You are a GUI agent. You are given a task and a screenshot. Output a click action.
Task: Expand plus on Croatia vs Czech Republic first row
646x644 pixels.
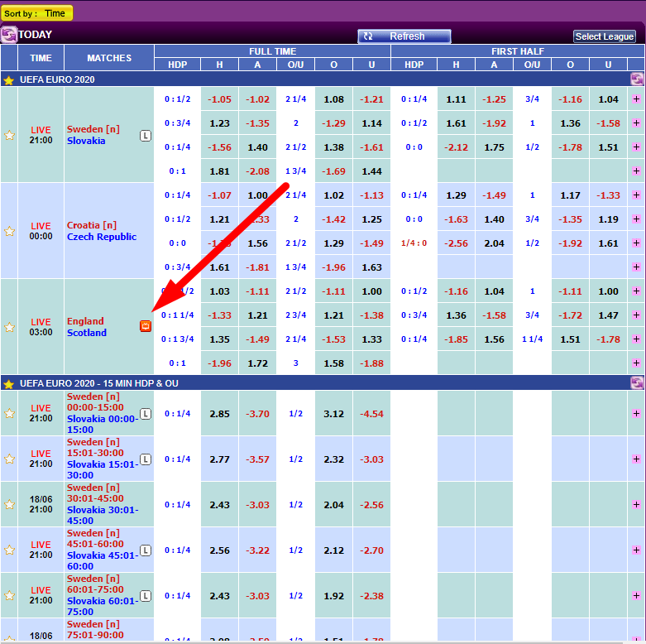636,195
